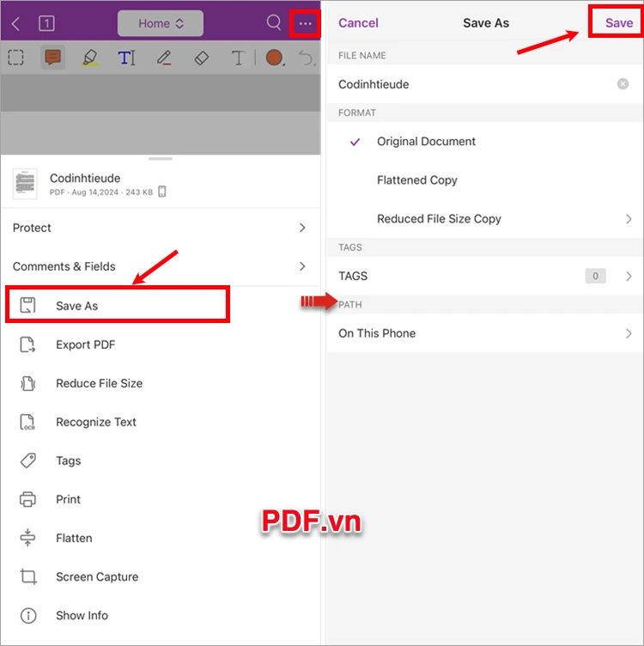Screen dimensions: 644x646
Task: Open the Home mode dropdown
Action: [x=161, y=23]
